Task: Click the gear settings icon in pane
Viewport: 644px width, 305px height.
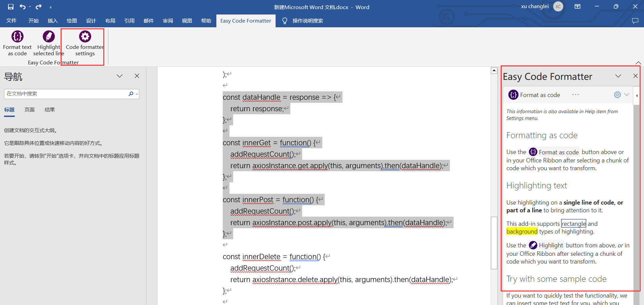Action: [x=617, y=95]
